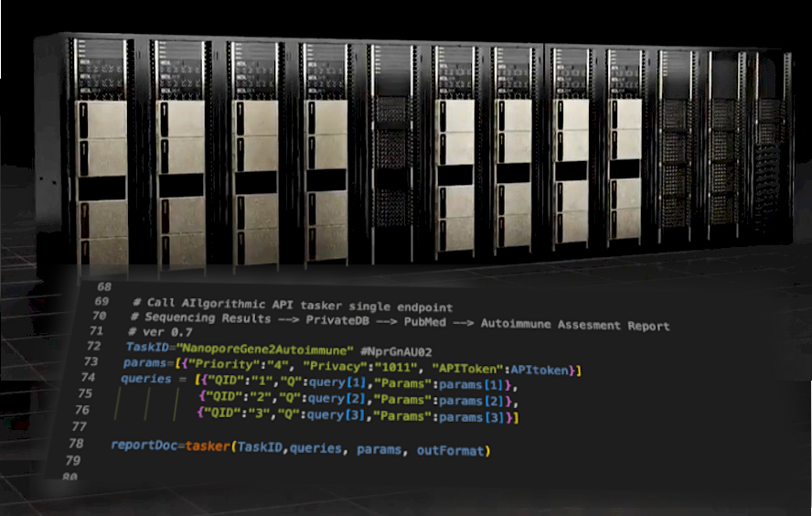The height and width of the screenshot is (516, 812).
Task: Click query[1] on line 74
Action: point(337,382)
